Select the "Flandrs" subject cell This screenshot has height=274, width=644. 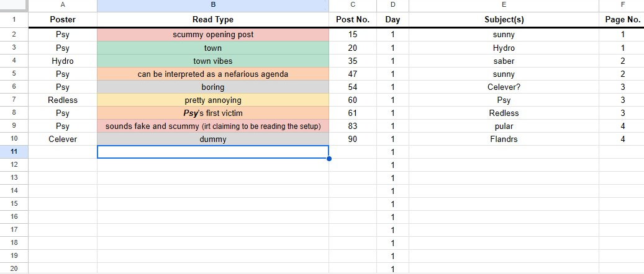504,139
